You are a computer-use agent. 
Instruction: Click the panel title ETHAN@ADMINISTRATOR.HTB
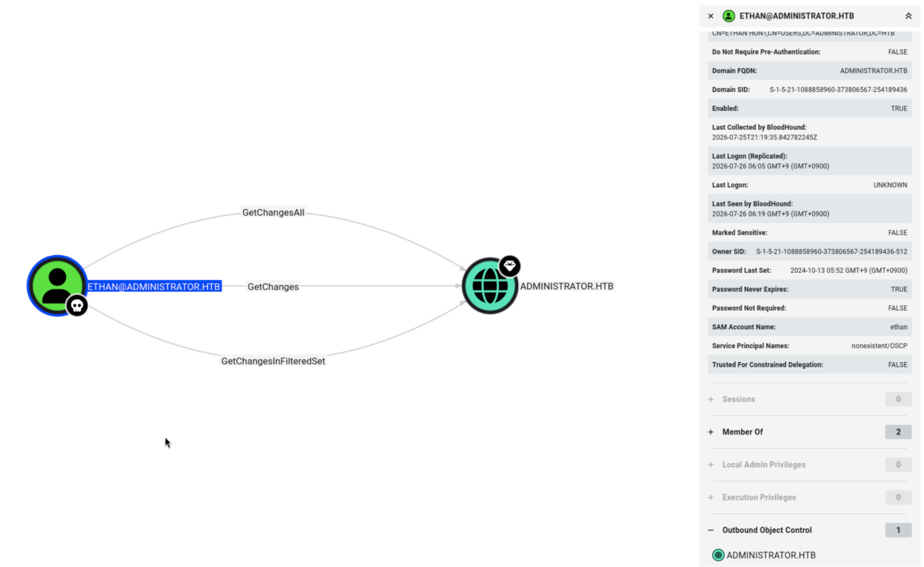tap(796, 16)
